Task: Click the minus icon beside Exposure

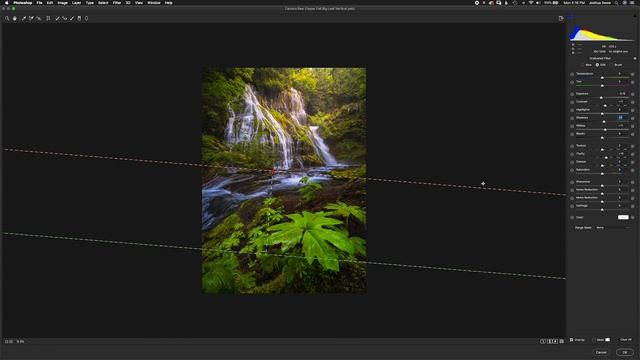Action: pos(572,94)
